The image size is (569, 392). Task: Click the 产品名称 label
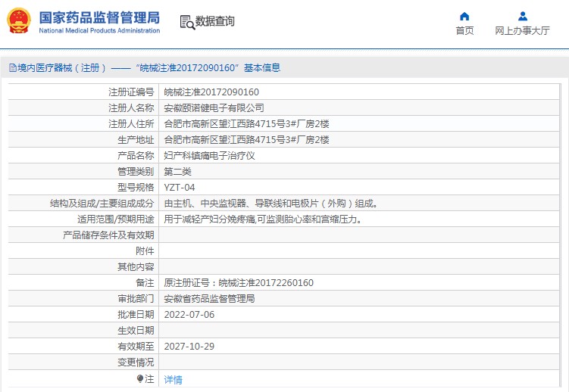tap(136, 156)
